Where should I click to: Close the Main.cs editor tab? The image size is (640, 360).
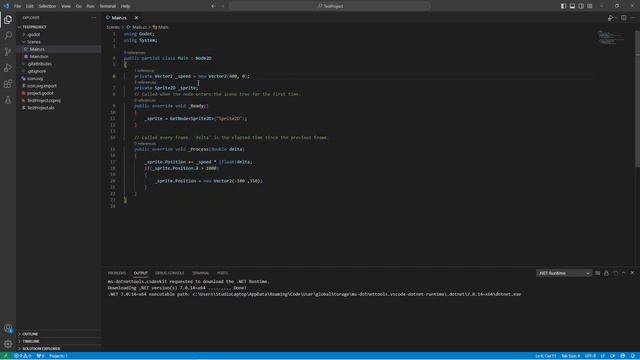[x=136, y=18]
